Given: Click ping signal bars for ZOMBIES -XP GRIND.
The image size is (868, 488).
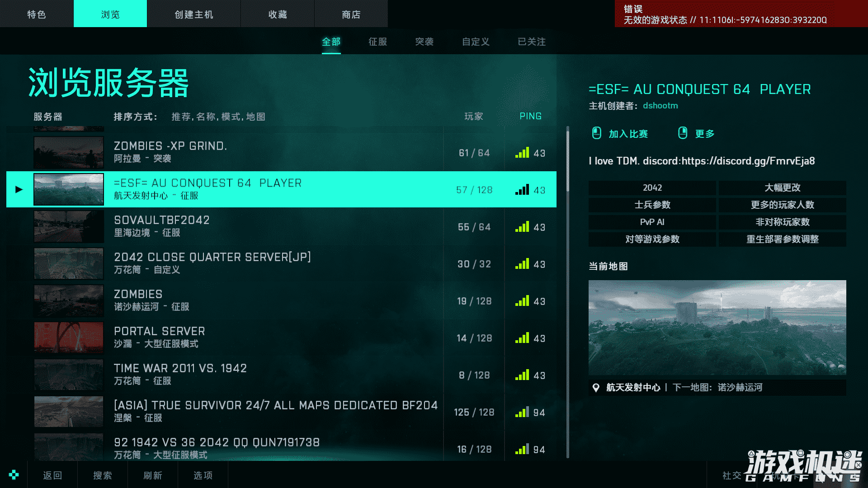Looking at the screenshot, I should pyautogui.click(x=522, y=153).
